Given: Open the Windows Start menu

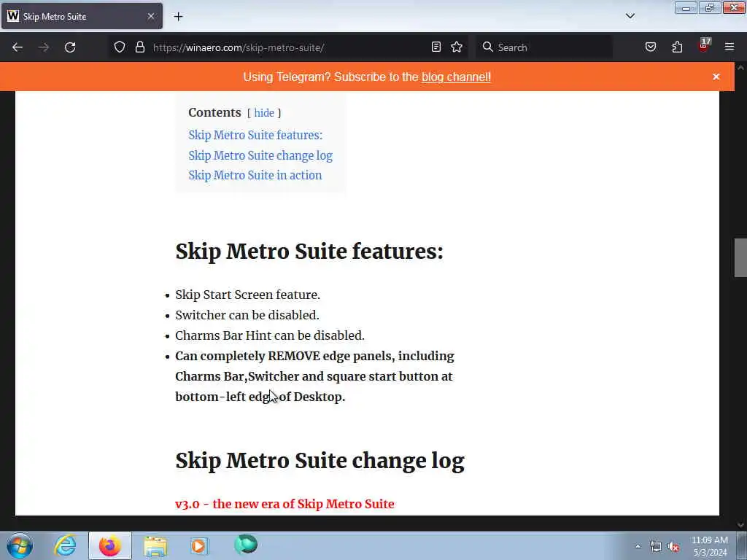Looking at the screenshot, I should pos(20,545).
